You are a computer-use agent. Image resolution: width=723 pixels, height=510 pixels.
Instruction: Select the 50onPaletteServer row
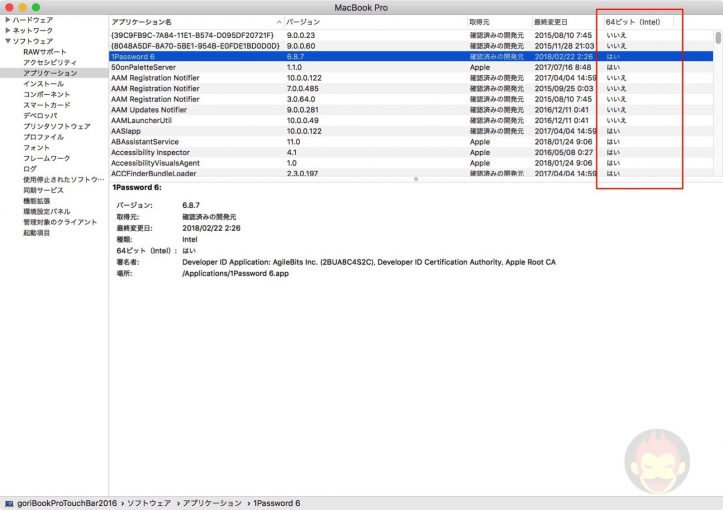[x=411, y=67]
